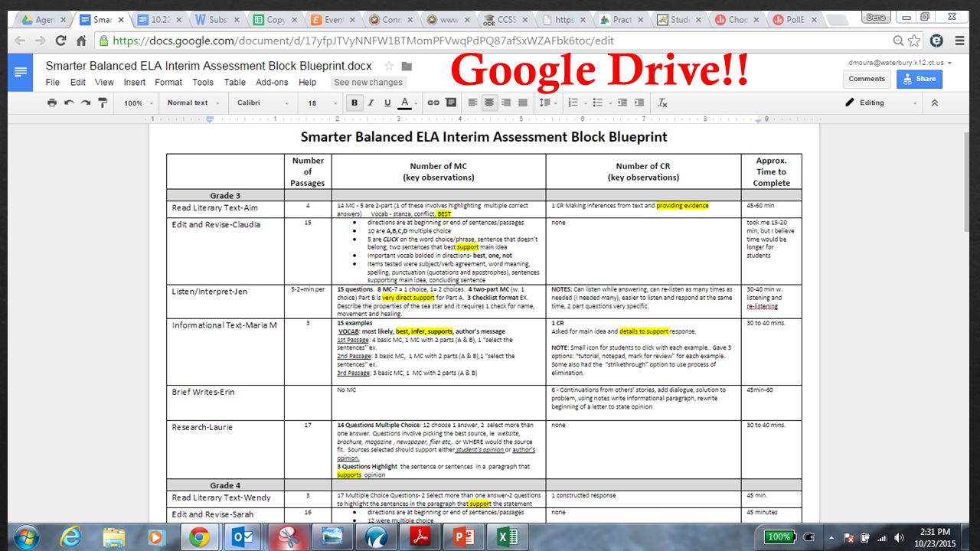Open the move-to-folder icon beside title
Viewport: 980px width, 551px height.
tap(407, 67)
